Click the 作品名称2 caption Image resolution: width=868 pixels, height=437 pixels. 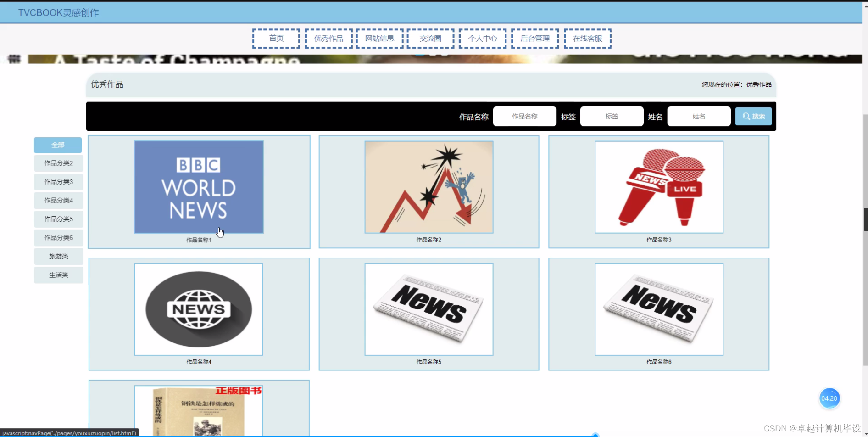click(x=429, y=240)
